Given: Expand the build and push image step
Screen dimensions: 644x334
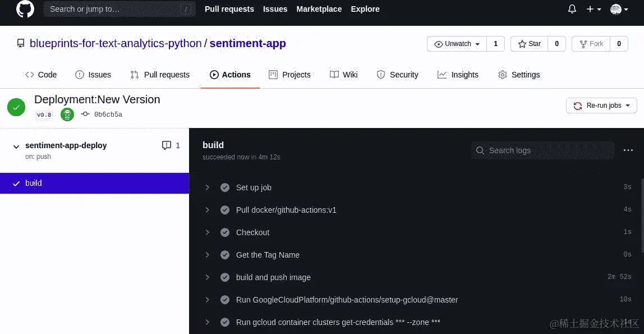Looking at the screenshot, I should pos(207,277).
